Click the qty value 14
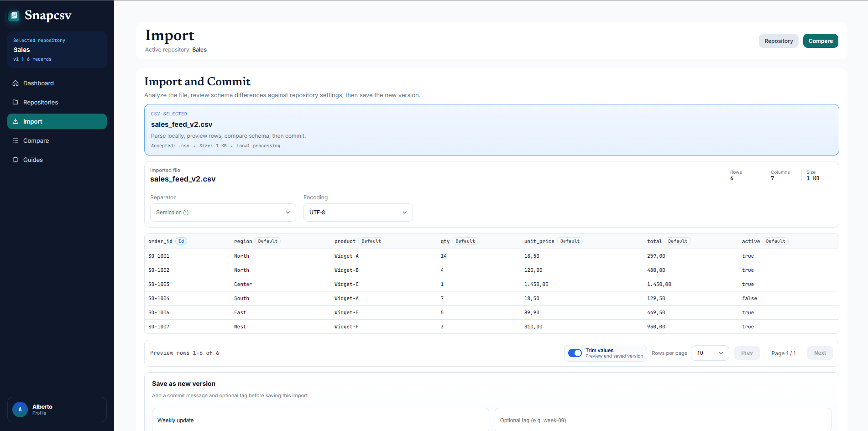868x431 pixels. coord(444,256)
